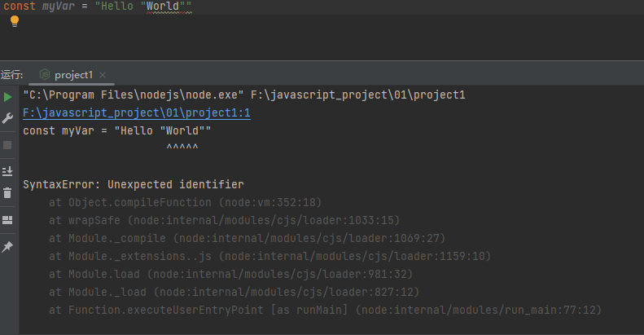The width and height of the screenshot is (644, 335).
Task: Pin the run tab with pin icon
Action: [7, 247]
